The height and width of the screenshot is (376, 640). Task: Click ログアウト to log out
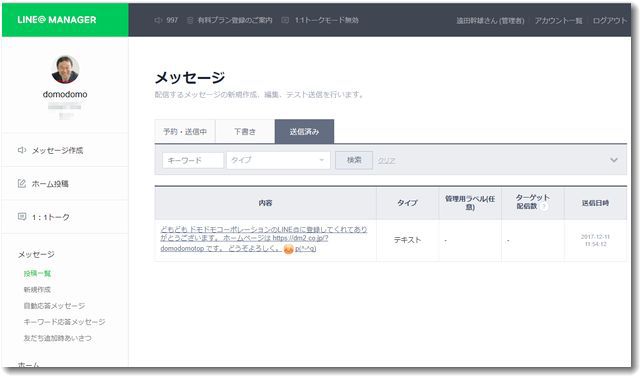coord(609,20)
